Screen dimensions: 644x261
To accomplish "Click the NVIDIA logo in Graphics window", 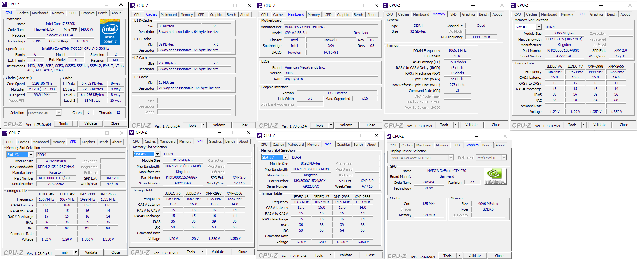I will [495, 176].
